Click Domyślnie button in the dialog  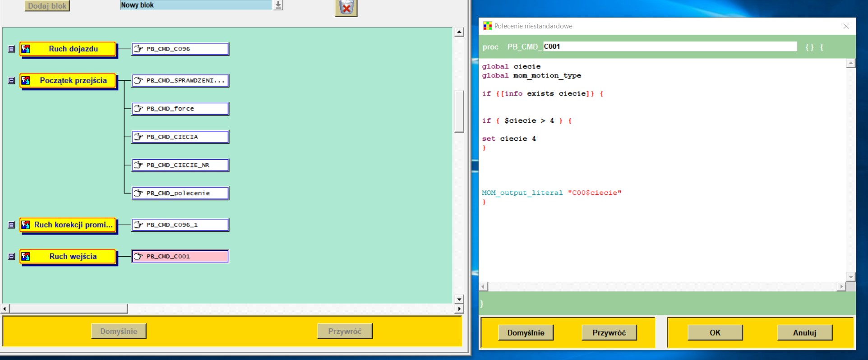526,333
